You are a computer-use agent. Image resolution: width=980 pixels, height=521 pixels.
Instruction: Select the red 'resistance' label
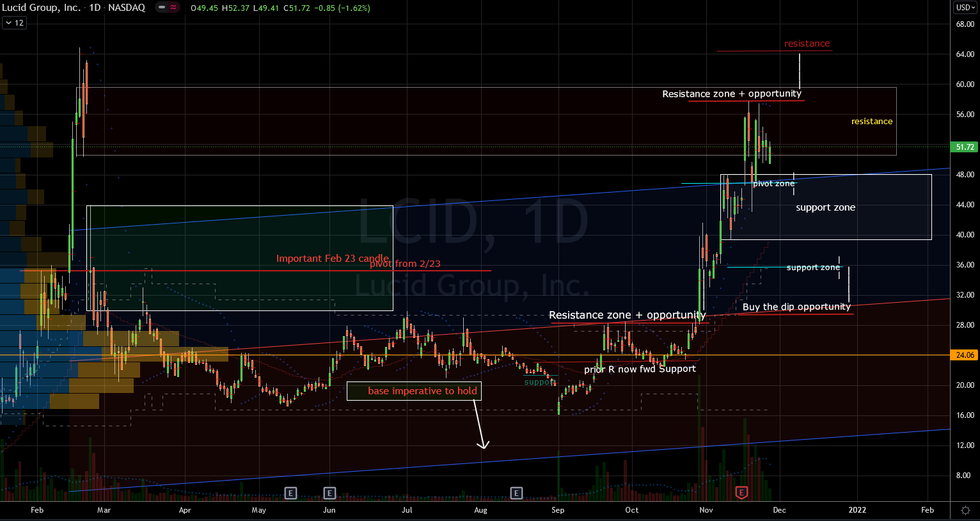point(807,44)
